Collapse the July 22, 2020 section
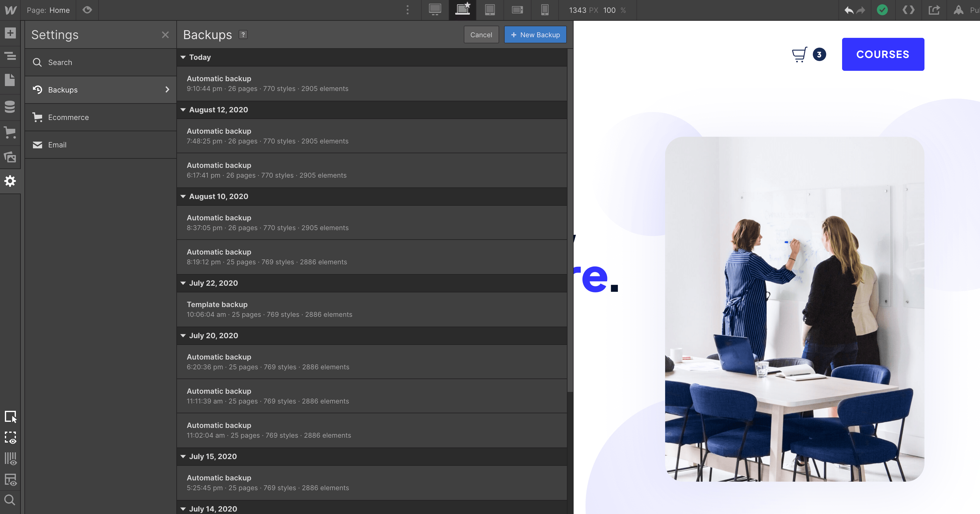980x514 pixels. [x=184, y=283]
